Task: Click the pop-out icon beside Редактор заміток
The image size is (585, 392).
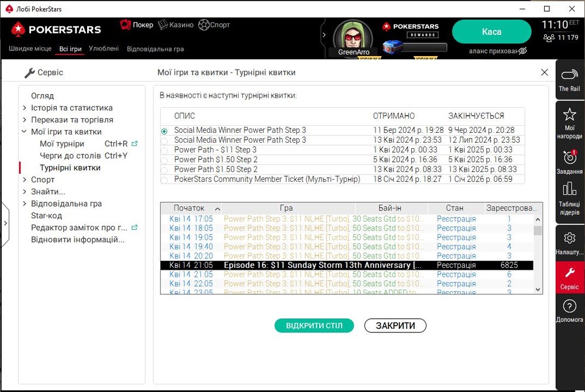Action: coord(135,228)
